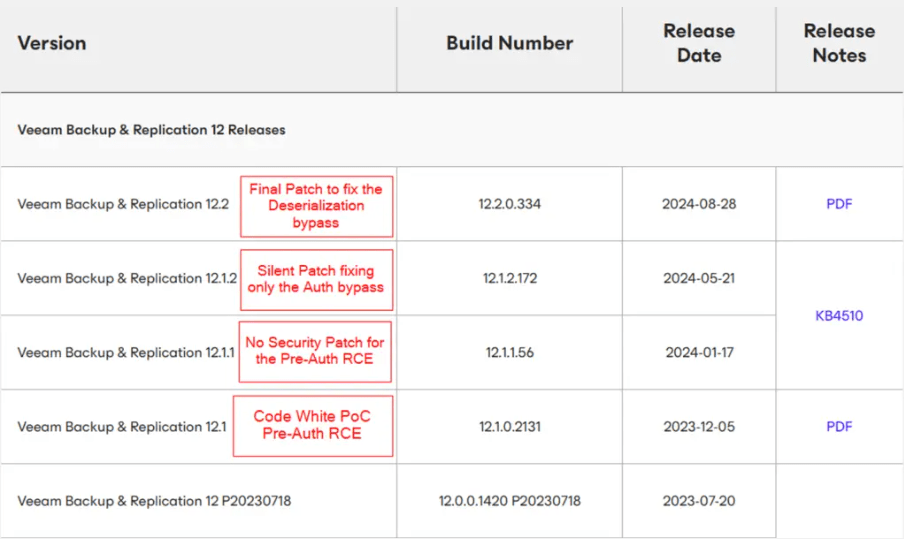Select build number 12.2.0.334

(x=509, y=204)
